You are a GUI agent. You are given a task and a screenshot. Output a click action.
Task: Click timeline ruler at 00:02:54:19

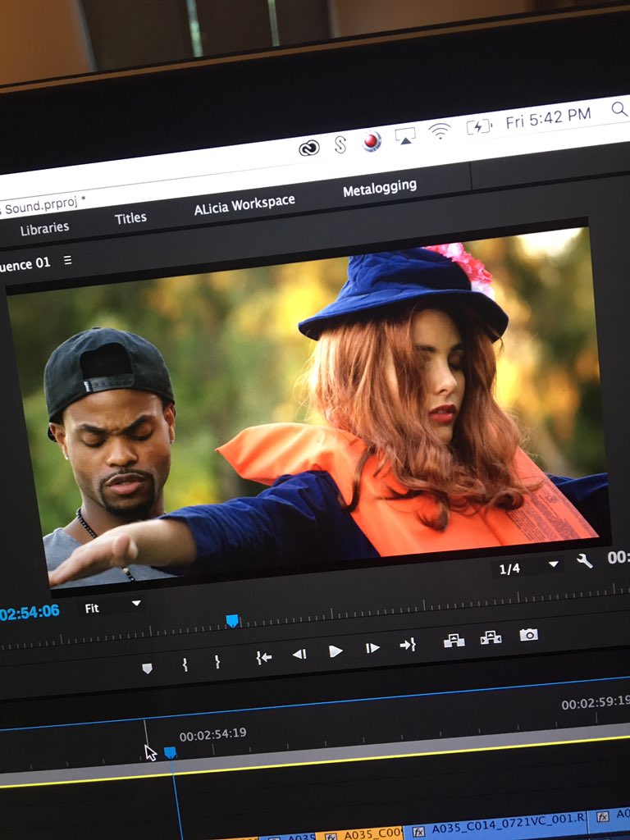212,734
